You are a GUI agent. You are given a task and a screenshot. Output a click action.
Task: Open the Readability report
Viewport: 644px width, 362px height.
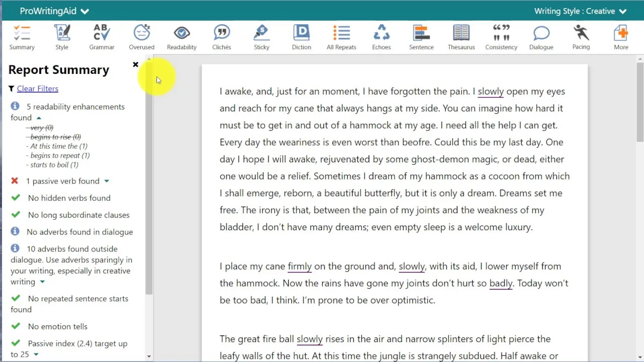(182, 37)
